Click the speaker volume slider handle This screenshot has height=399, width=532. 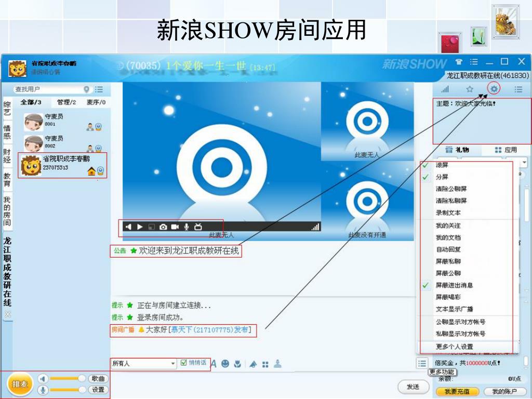click(82, 378)
